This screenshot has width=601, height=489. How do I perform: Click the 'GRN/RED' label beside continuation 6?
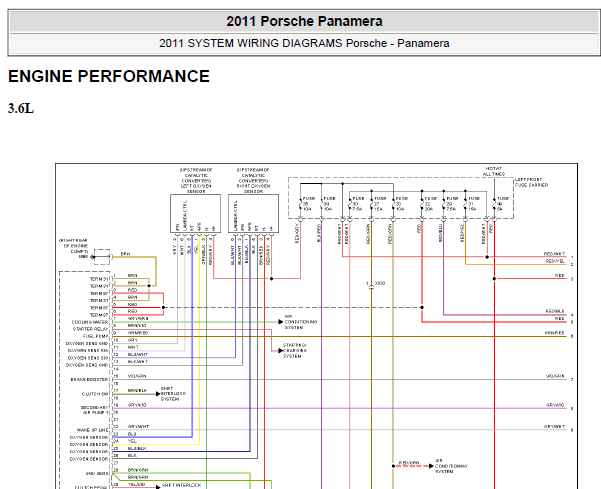coord(555,333)
